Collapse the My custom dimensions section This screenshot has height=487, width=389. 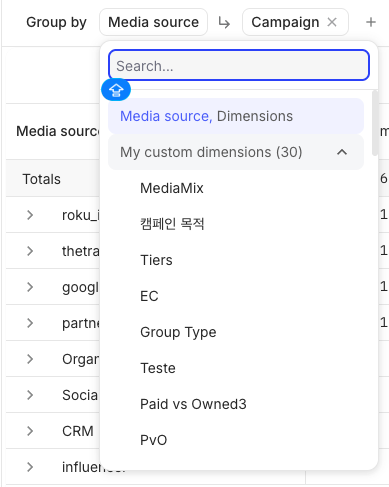tap(342, 152)
